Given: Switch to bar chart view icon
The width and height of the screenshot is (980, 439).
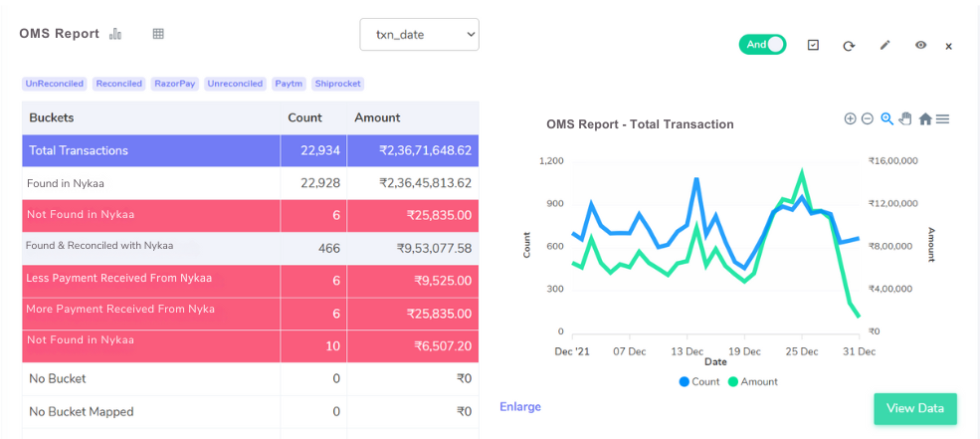Looking at the screenshot, I should 115,34.
